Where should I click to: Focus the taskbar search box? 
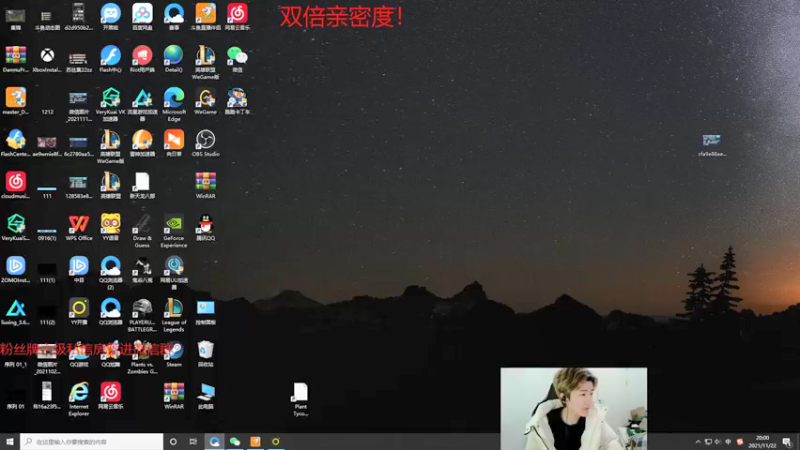coord(92,441)
